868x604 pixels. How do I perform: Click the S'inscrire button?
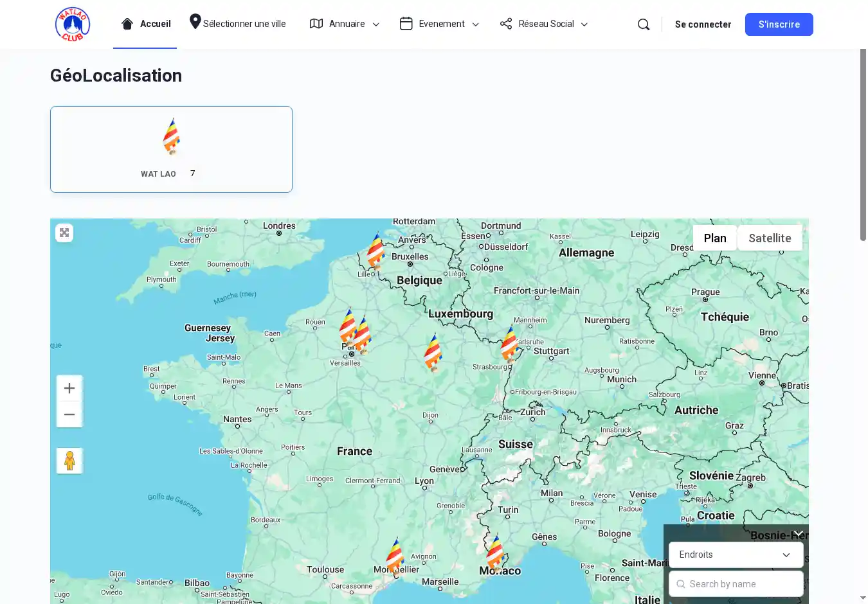[779, 24]
